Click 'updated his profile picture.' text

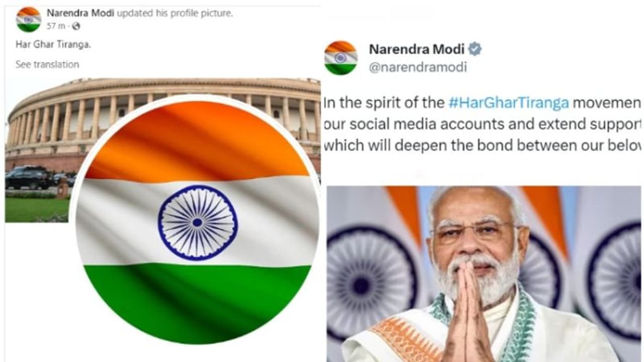tap(175, 14)
